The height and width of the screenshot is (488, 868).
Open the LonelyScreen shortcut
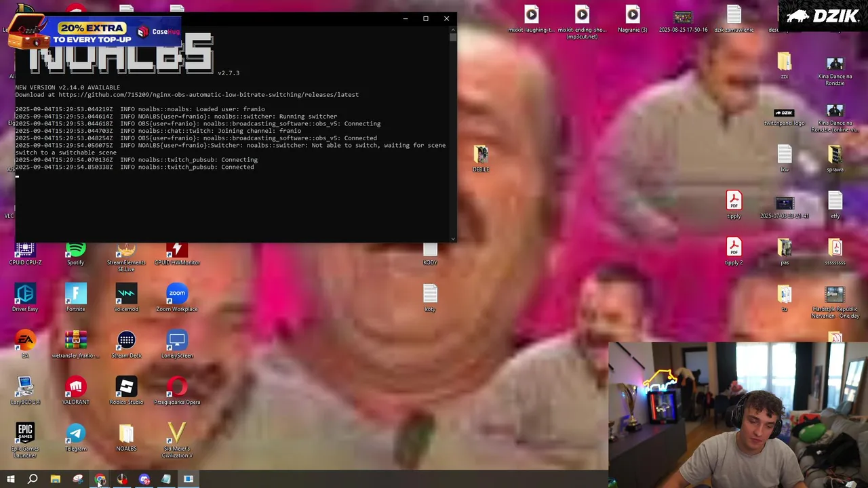(177, 344)
